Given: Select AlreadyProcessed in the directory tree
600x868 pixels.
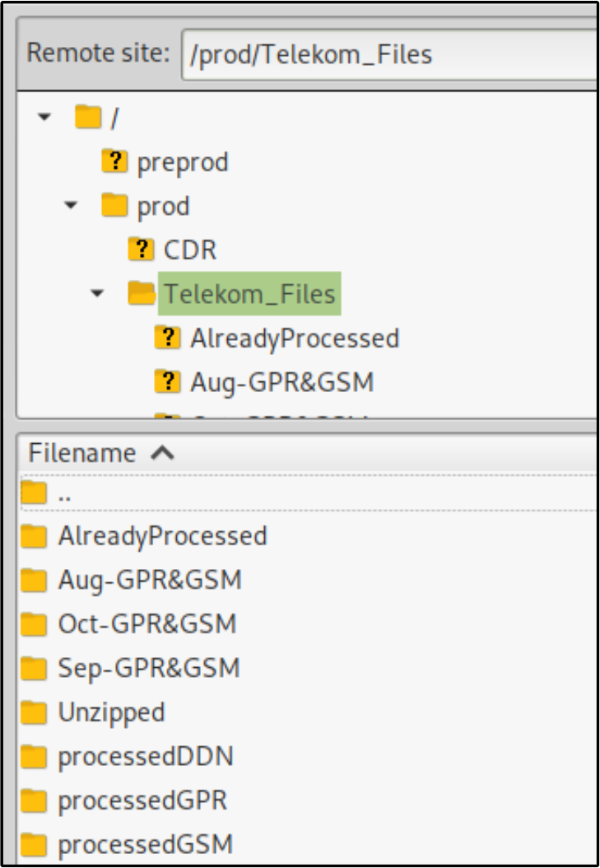Looking at the screenshot, I should 294,338.
